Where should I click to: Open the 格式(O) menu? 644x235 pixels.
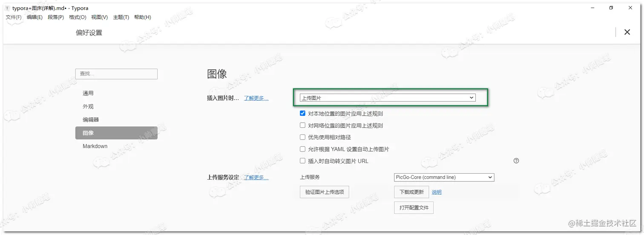coord(78,17)
